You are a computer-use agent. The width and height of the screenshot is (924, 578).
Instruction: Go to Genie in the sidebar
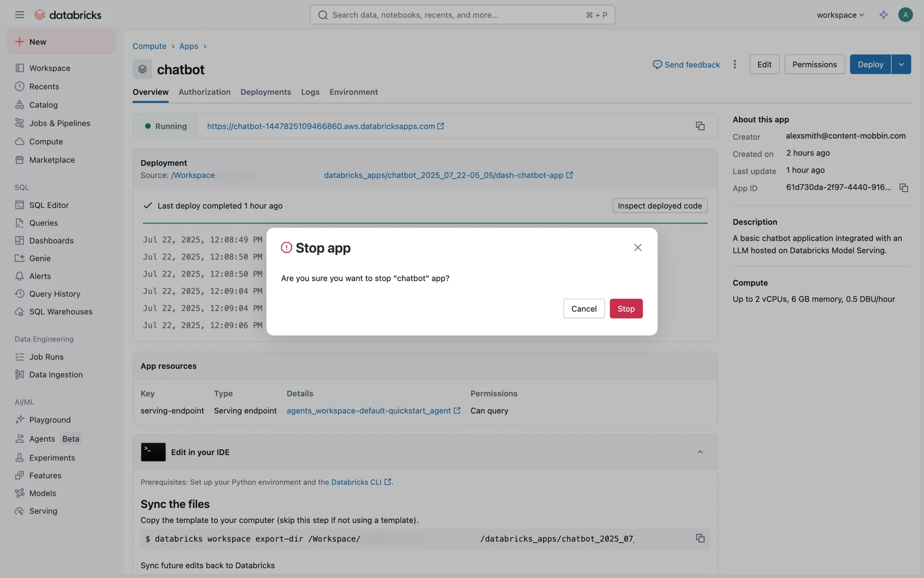(x=39, y=258)
